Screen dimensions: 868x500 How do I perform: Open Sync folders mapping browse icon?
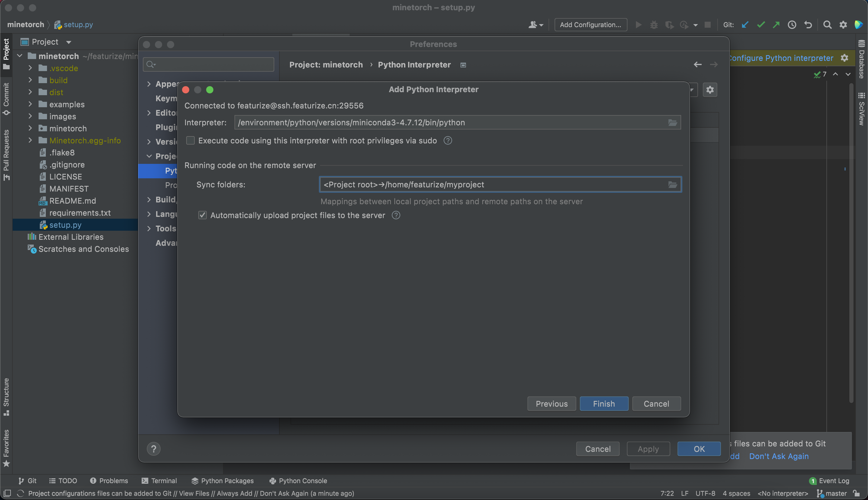click(x=672, y=185)
